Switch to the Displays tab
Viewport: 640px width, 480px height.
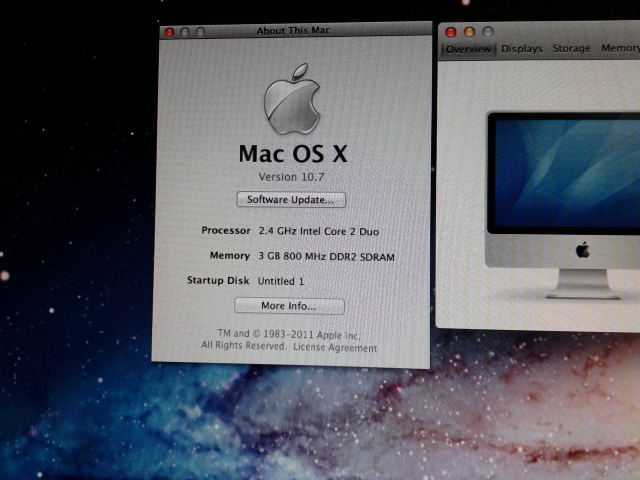coord(522,49)
